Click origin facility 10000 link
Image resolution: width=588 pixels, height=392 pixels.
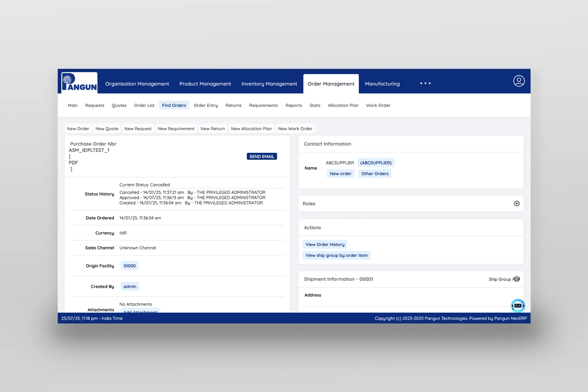click(129, 266)
